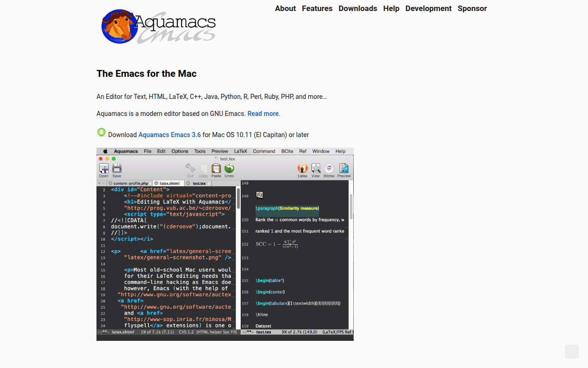This screenshot has width=588, height=368.
Task: Click the Paste clipboard icon
Action: 216,168
